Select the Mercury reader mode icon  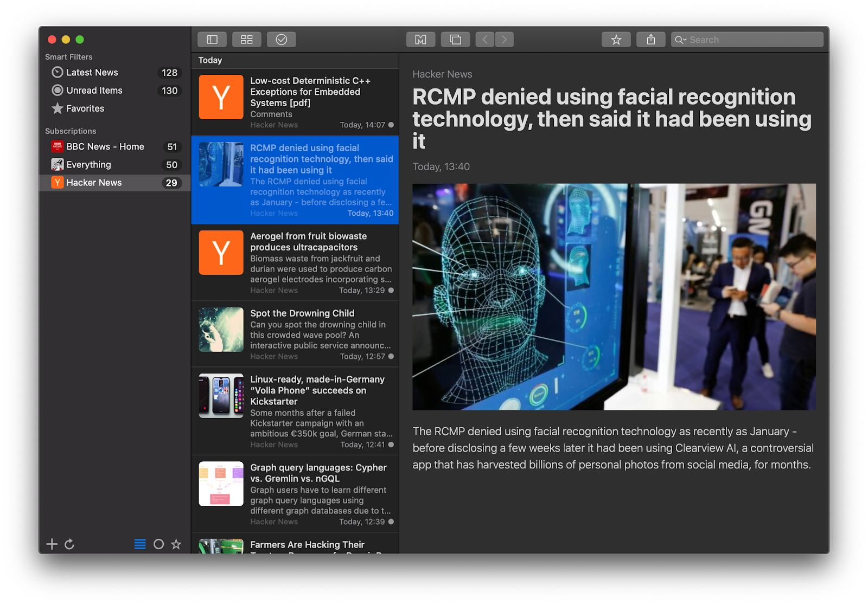tap(420, 39)
